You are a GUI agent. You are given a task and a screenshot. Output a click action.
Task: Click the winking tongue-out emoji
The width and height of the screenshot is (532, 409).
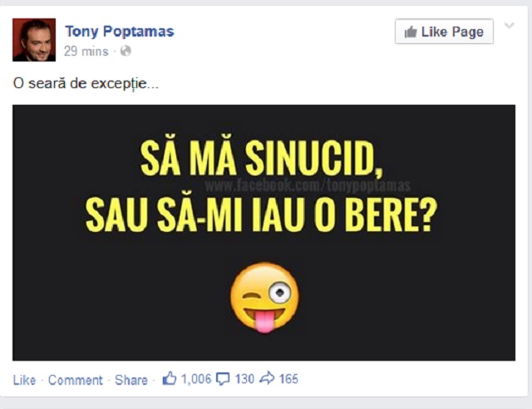click(264, 297)
